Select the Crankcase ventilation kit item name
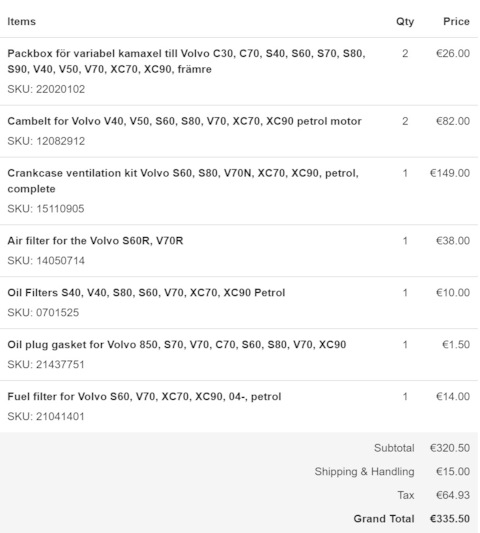 (x=183, y=181)
